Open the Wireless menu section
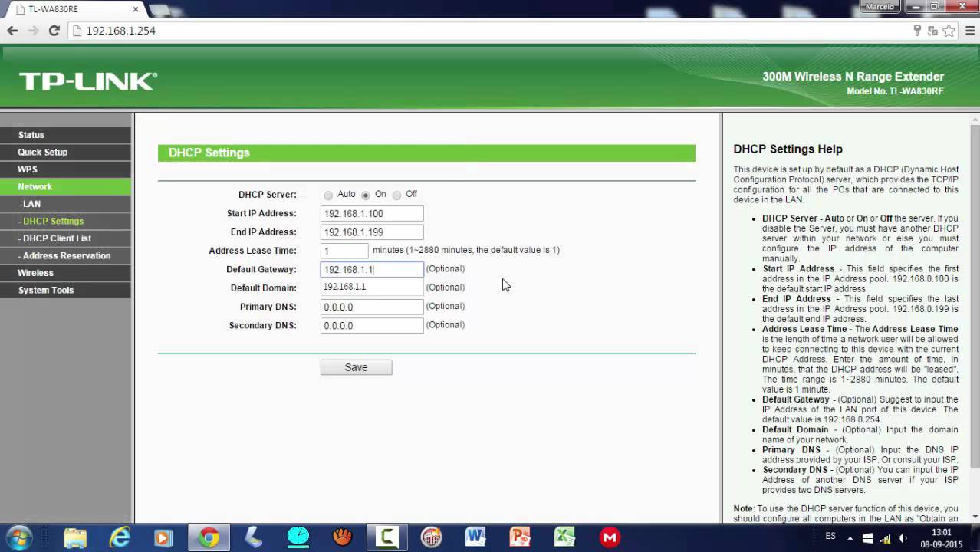The height and width of the screenshot is (552, 980). 66,273
